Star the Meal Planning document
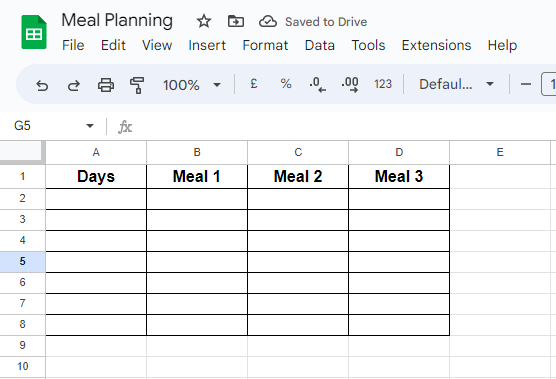 tap(204, 21)
